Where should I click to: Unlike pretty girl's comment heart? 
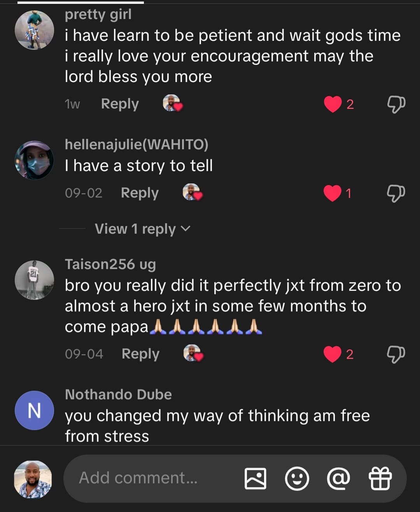(x=333, y=104)
